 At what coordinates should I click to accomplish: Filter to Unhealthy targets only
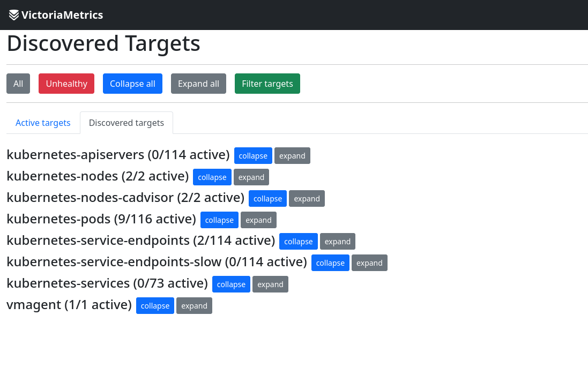(x=66, y=84)
